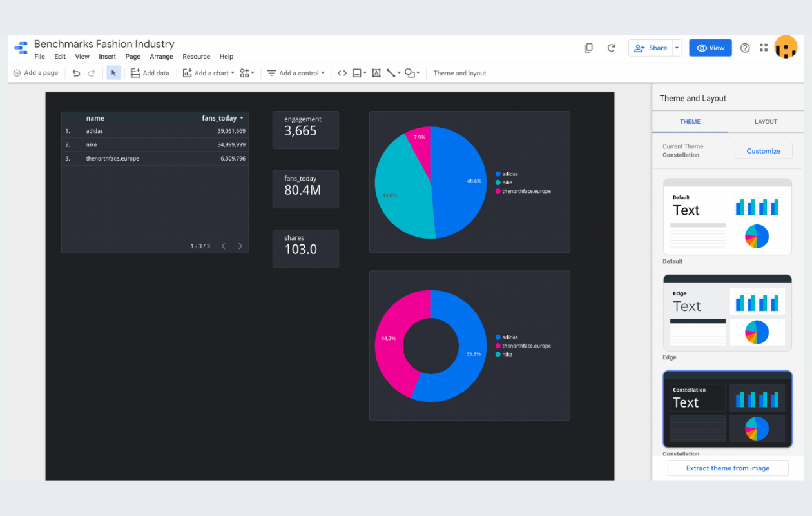This screenshot has width=812, height=516.
Task: Click the name column header
Action: click(95, 118)
